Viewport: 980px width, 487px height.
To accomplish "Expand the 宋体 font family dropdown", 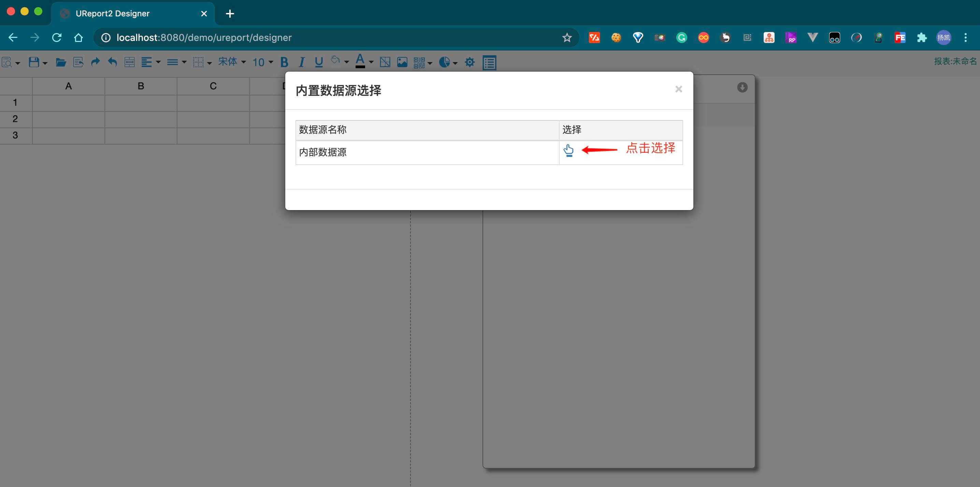I will click(232, 62).
